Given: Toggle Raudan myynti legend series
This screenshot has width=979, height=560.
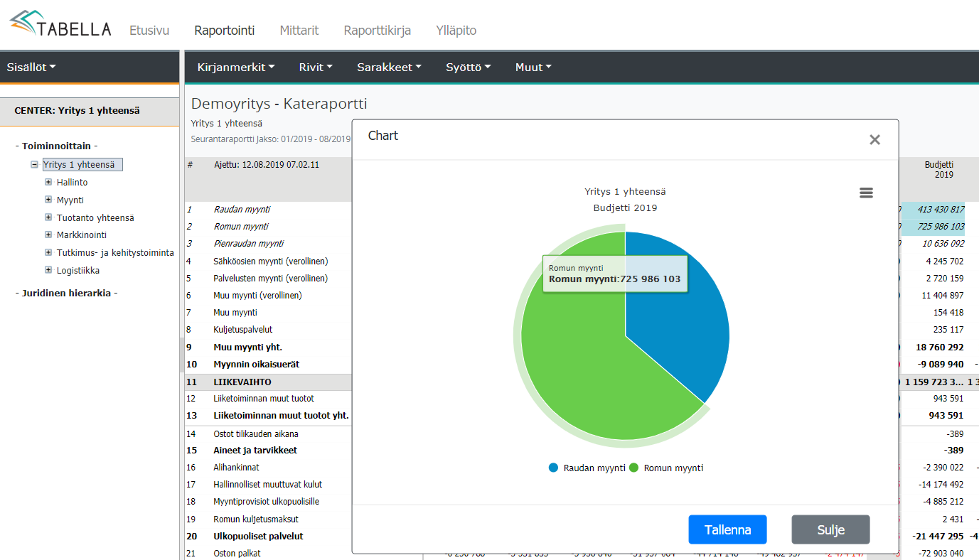Looking at the screenshot, I should [587, 468].
